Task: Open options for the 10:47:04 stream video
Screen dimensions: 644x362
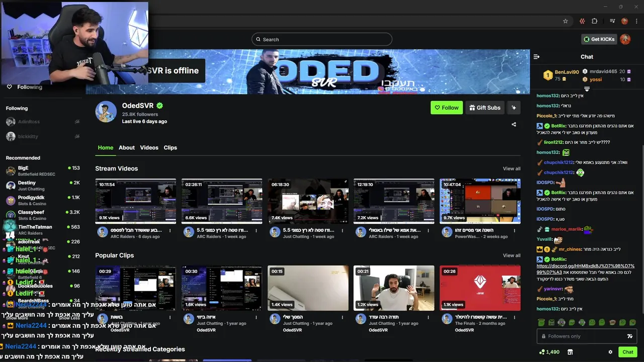Action: [514, 231]
